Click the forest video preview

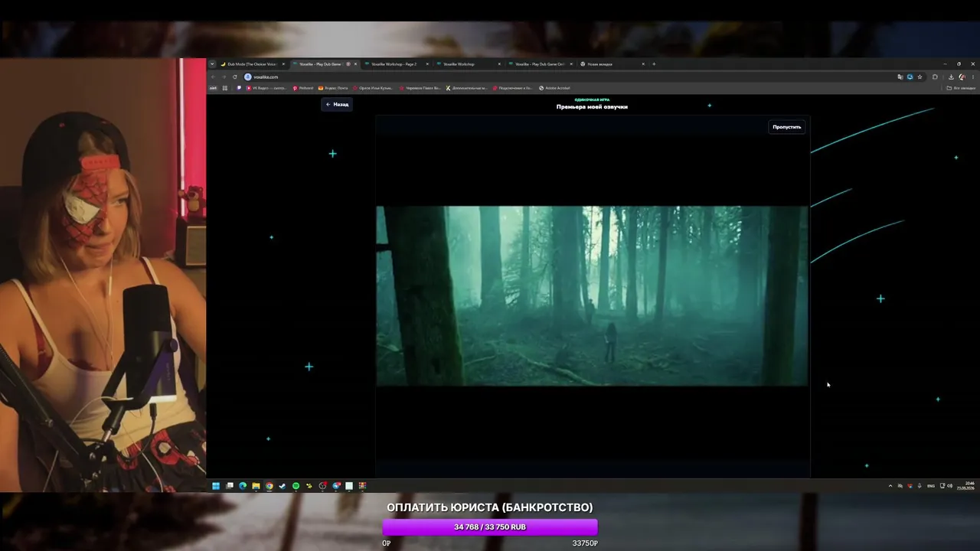tap(592, 295)
